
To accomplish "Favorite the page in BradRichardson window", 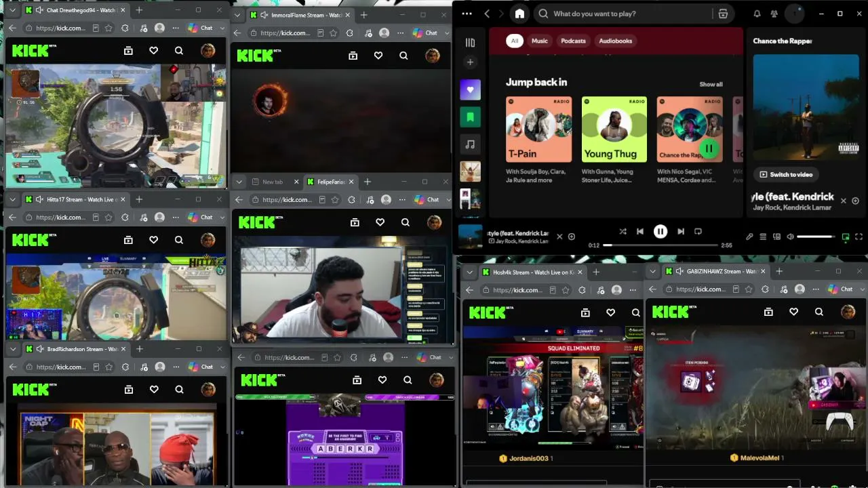I will coord(108,367).
